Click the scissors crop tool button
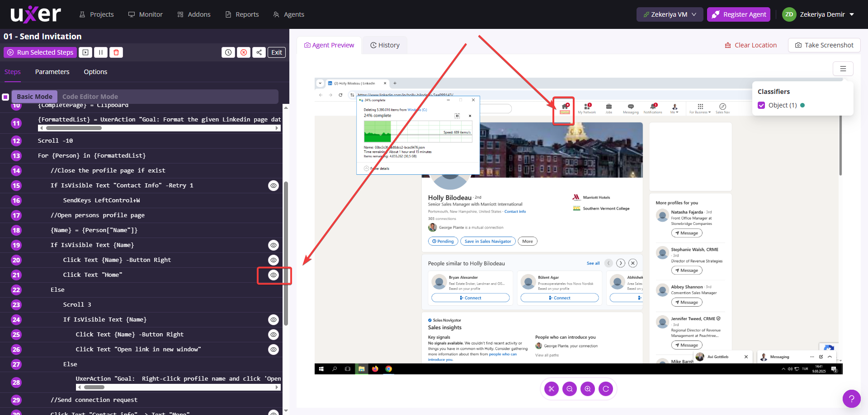Viewport: 868px width, 415px height. click(x=551, y=389)
